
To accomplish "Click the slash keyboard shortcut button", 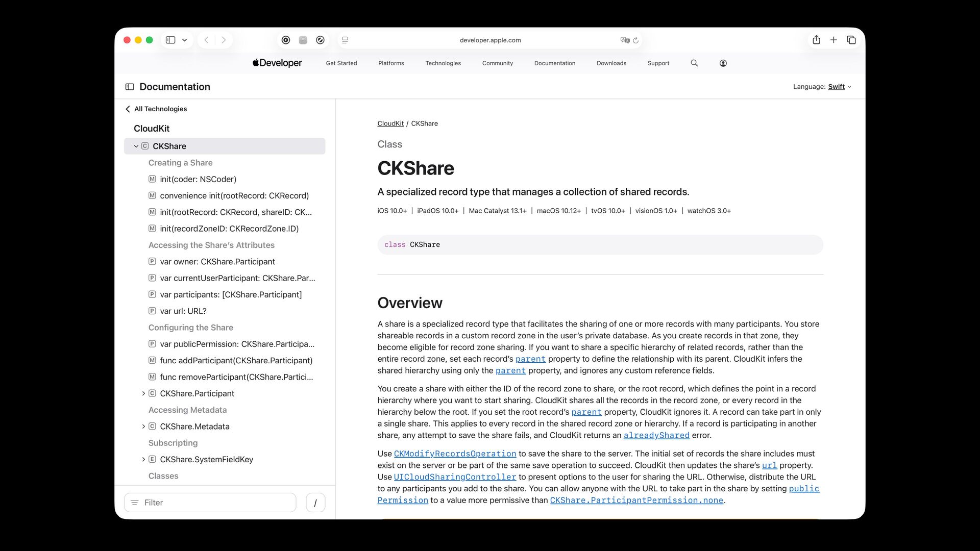I will click(x=315, y=503).
